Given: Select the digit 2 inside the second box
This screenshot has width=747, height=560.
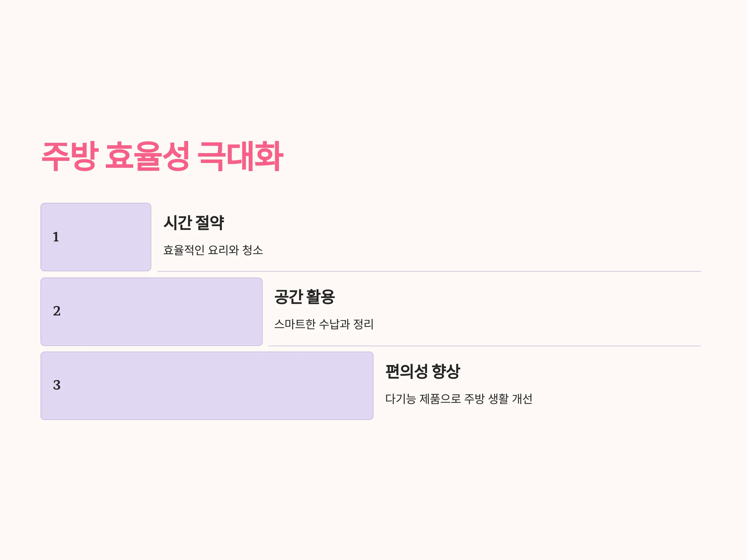Looking at the screenshot, I should (x=57, y=311).
